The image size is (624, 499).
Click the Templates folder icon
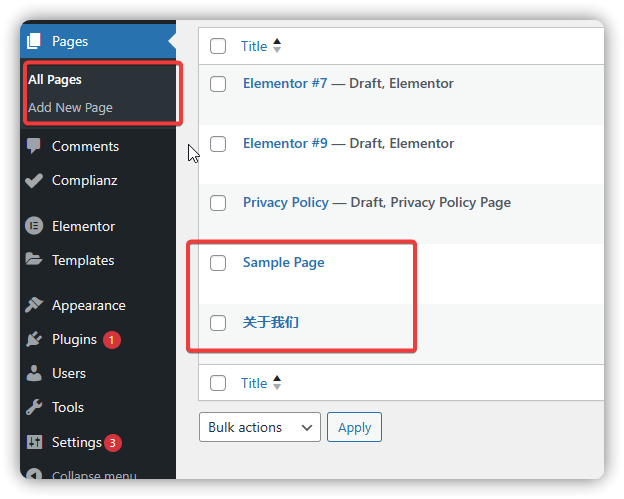click(x=34, y=260)
